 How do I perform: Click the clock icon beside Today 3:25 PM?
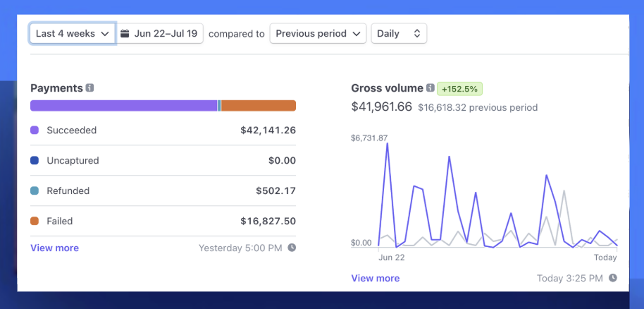613,279
